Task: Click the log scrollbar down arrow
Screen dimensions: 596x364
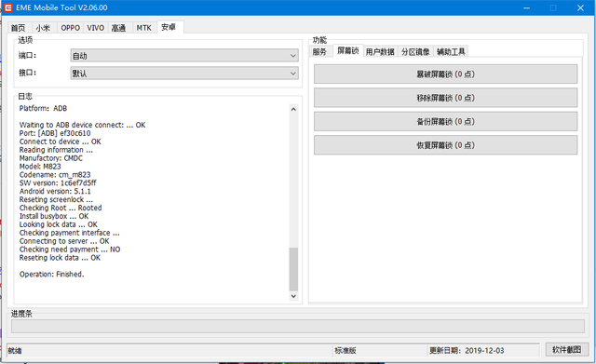Action: click(293, 296)
